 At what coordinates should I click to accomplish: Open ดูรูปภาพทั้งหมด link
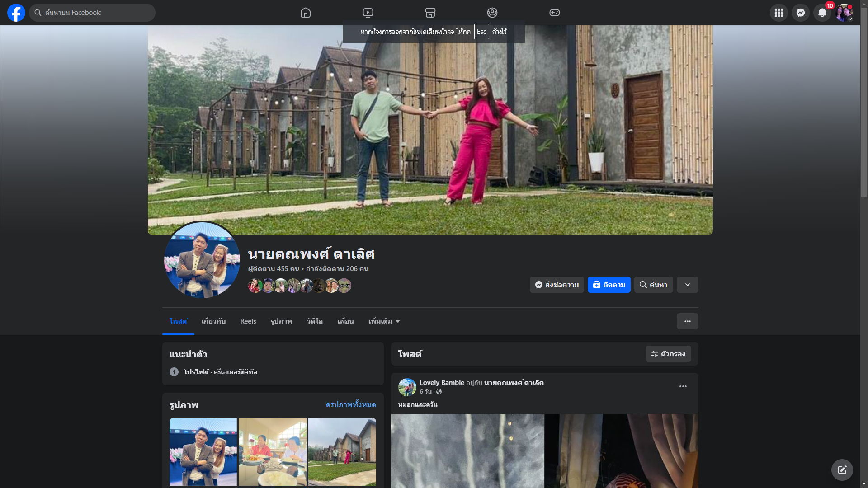(350, 404)
